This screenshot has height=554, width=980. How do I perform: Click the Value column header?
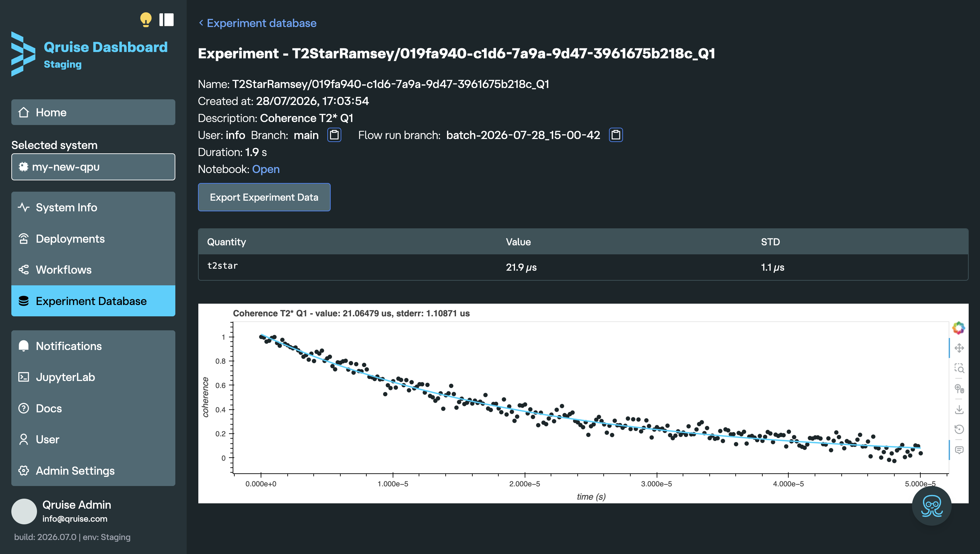click(x=518, y=242)
